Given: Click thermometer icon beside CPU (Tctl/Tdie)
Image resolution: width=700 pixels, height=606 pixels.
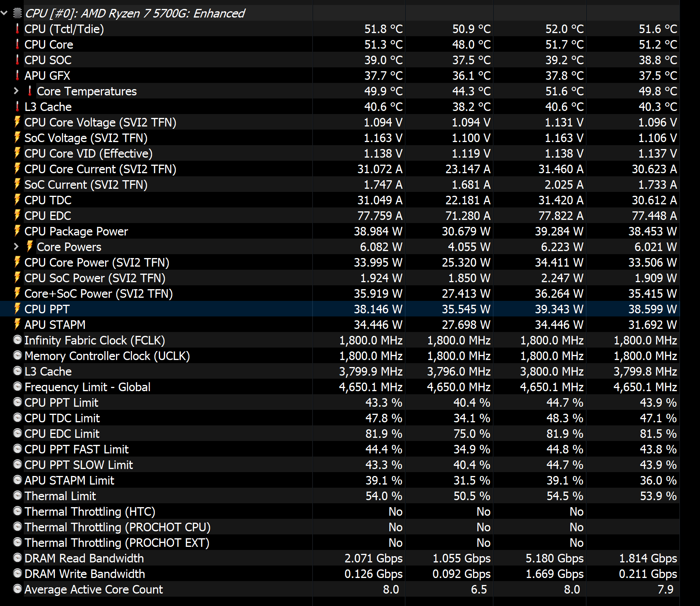Looking at the screenshot, I should click(17, 28).
